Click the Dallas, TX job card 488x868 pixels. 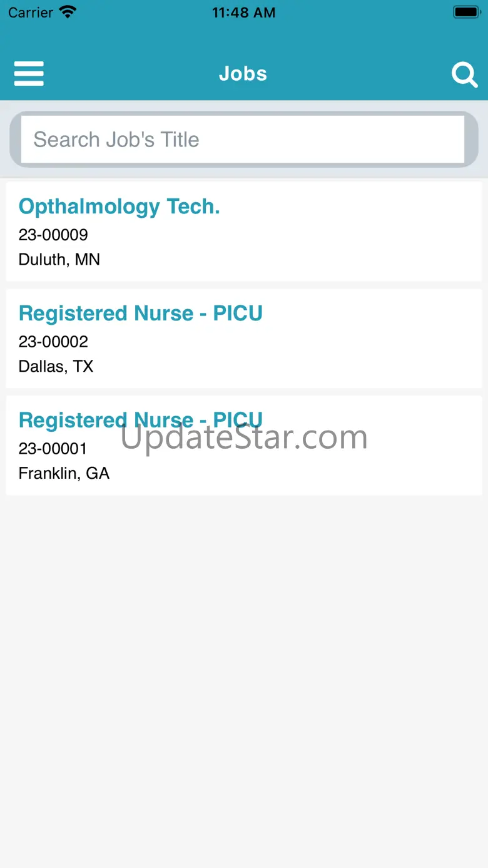(x=244, y=339)
